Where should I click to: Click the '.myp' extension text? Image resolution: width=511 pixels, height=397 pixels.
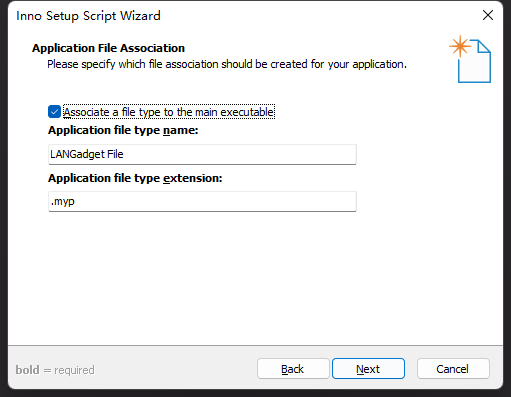coord(63,202)
